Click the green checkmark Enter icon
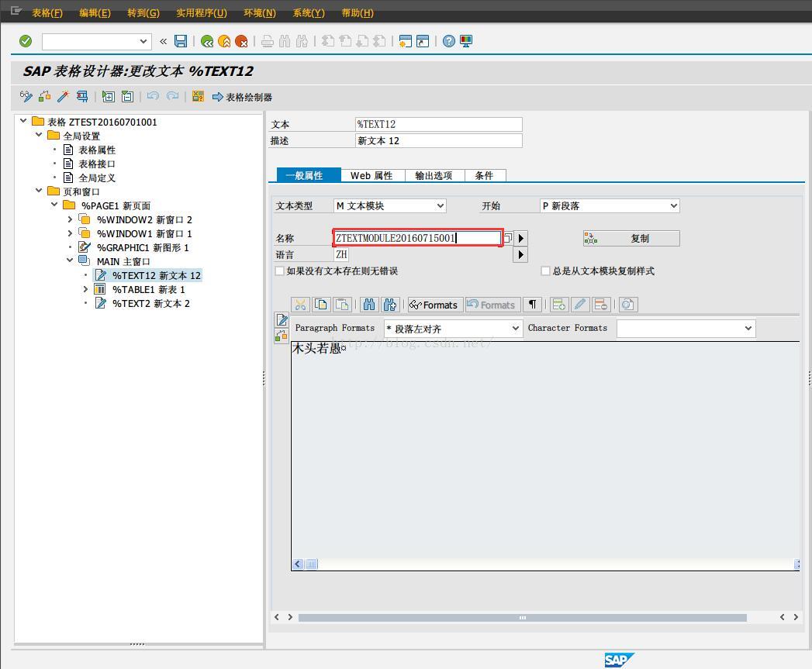 click(x=26, y=41)
